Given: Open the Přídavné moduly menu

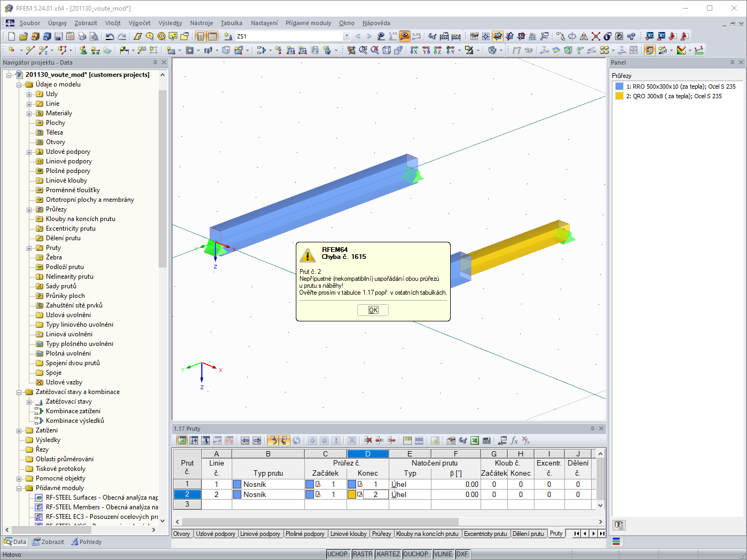Looking at the screenshot, I should point(308,23).
